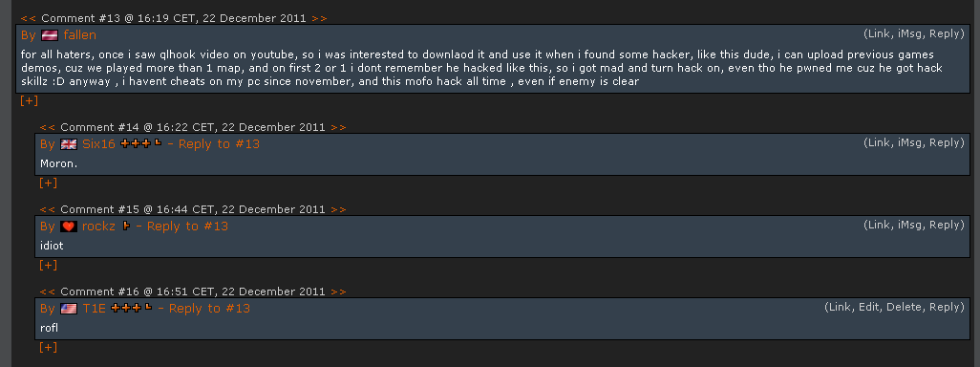Click the UK flag next to Six16
Viewport: 980px width, 367px height.
click(69, 144)
